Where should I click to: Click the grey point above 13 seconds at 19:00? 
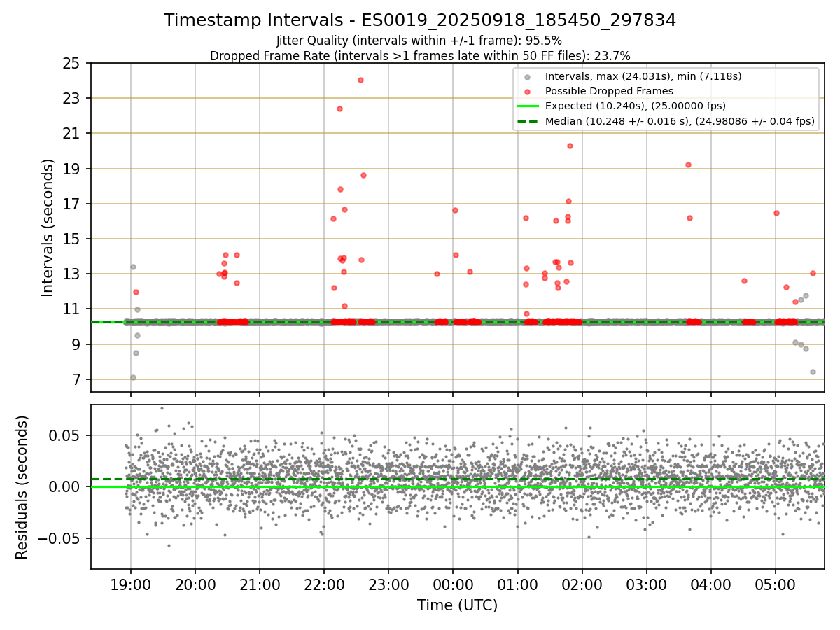[133, 267]
